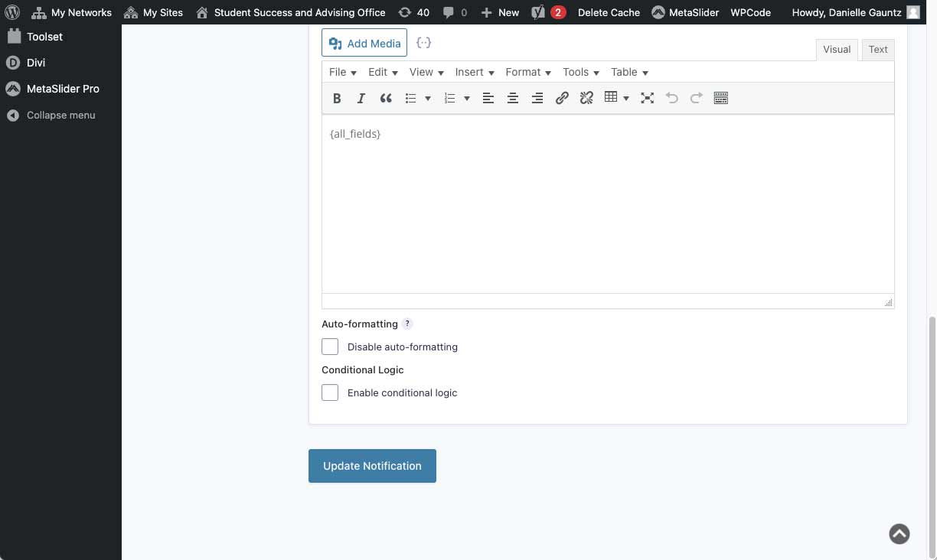Open My Sites admin bar menu

click(x=153, y=12)
